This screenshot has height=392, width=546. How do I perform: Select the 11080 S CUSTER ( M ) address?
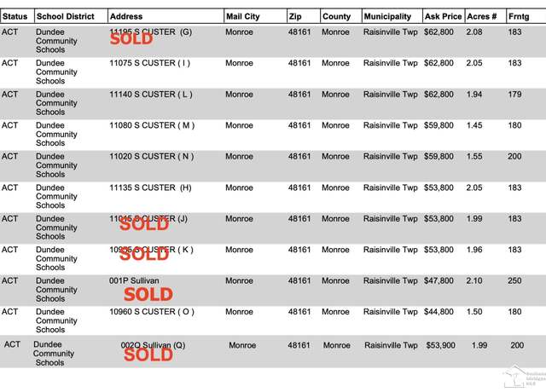[x=152, y=125]
